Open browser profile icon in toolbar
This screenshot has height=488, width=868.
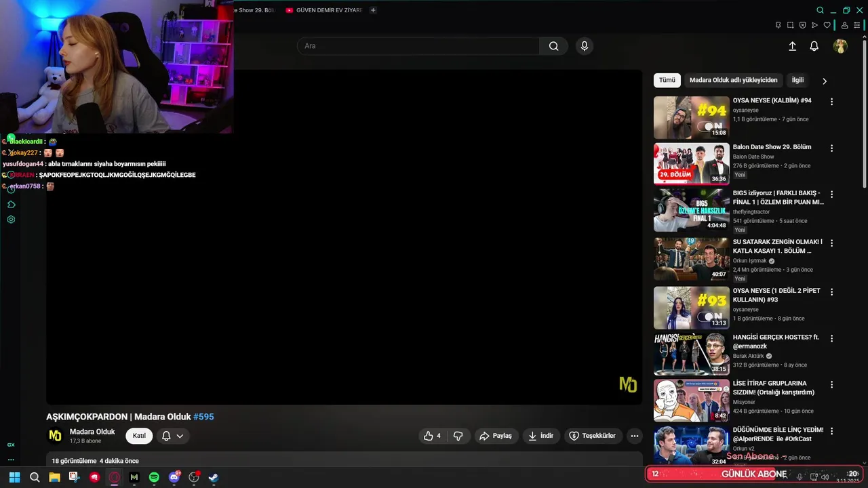click(844, 25)
